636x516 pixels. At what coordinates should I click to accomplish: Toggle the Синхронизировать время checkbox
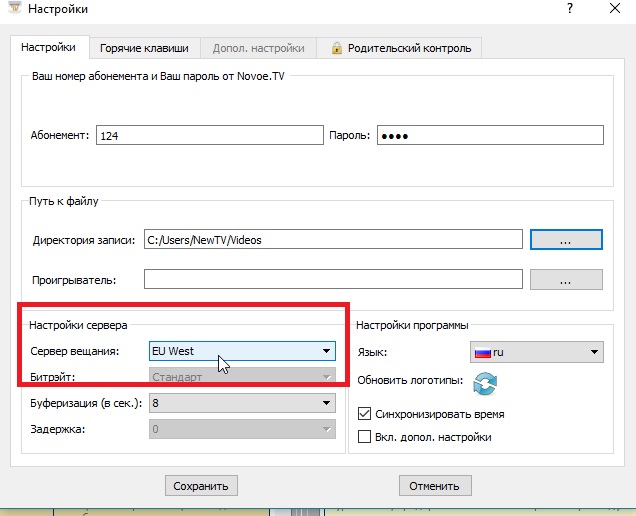point(364,414)
